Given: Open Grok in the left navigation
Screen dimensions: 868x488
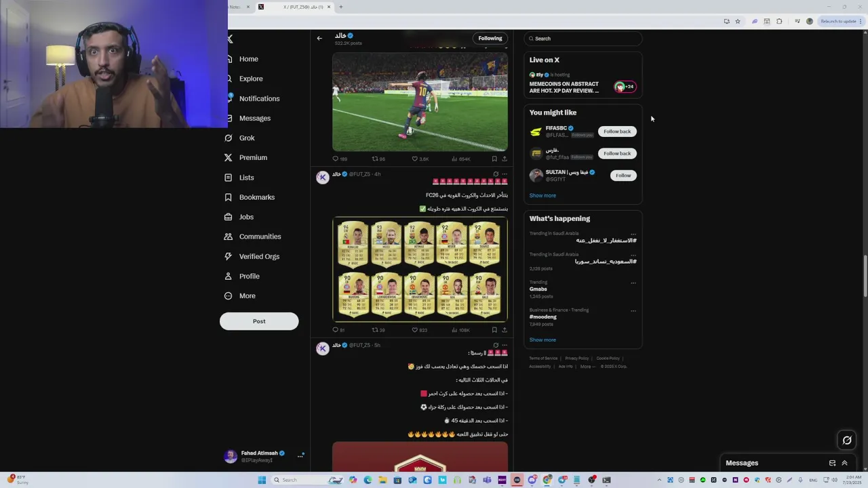Looking at the screenshot, I should [x=239, y=138].
